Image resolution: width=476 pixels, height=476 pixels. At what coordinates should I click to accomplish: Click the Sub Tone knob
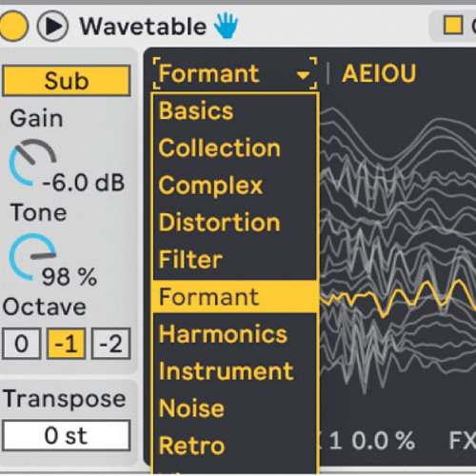coord(32,256)
